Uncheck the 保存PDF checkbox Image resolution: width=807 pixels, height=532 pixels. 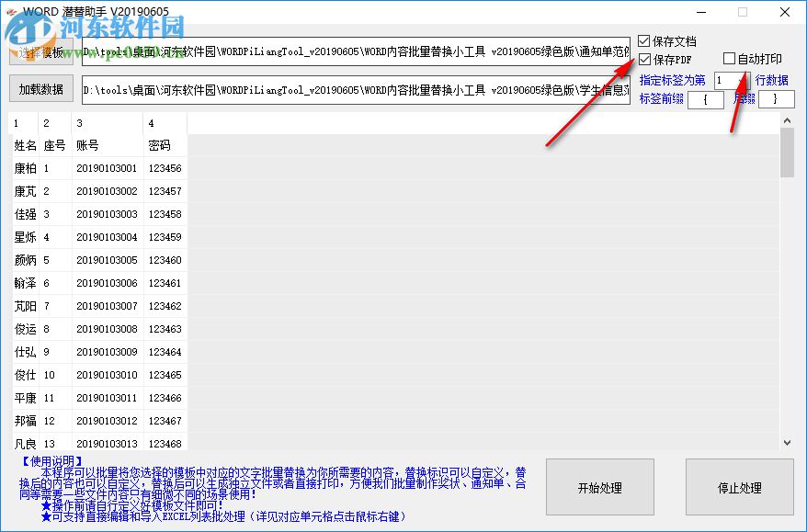[x=643, y=57]
